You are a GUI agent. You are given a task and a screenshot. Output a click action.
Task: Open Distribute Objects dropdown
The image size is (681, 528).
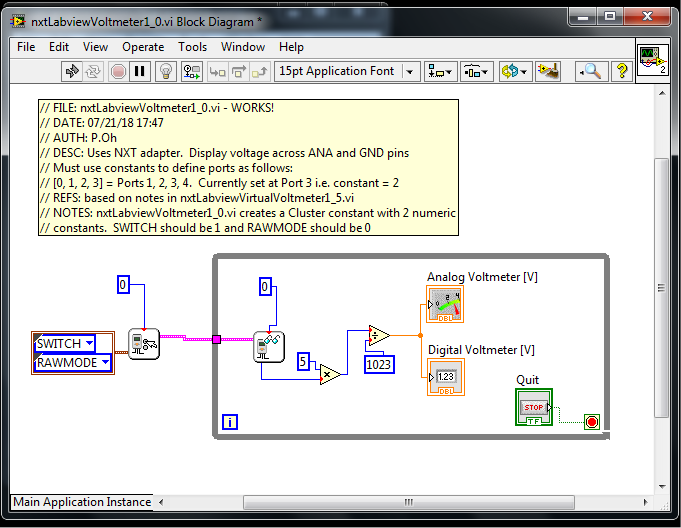476,71
